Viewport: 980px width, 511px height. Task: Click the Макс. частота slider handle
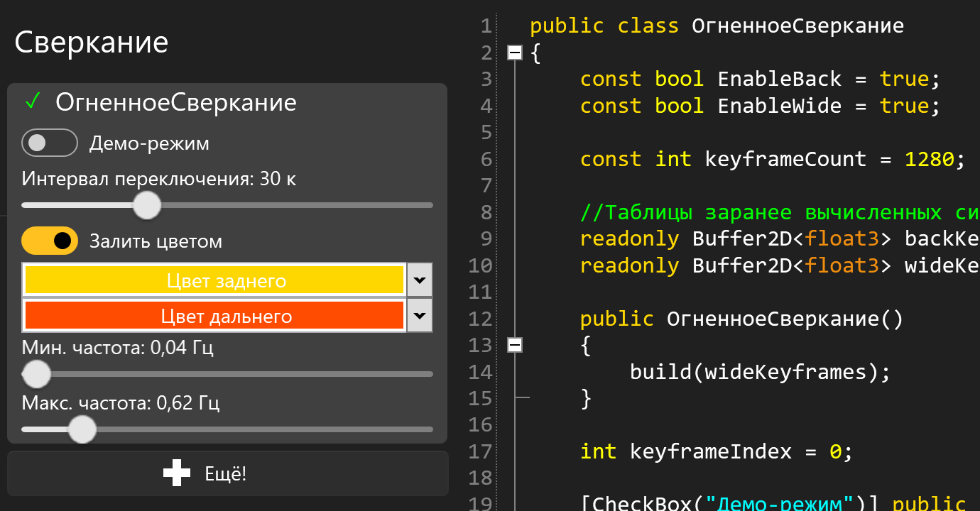click(x=82, y=429)
